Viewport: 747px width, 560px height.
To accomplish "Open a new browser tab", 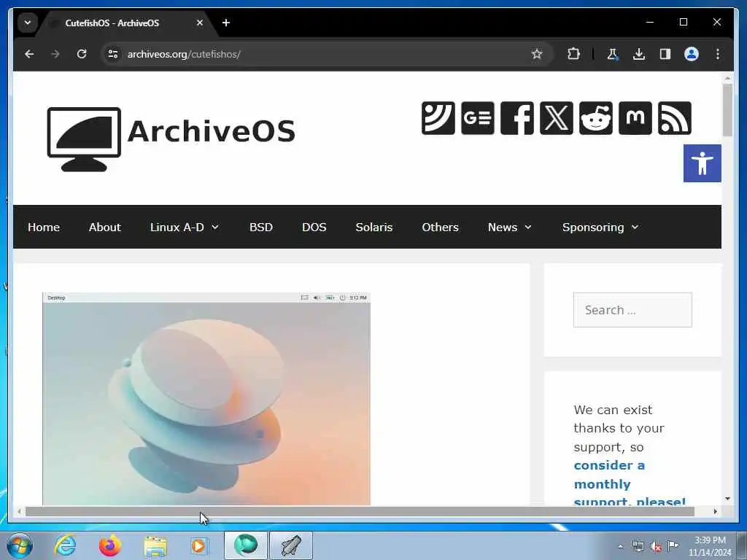I will (226, 23).
